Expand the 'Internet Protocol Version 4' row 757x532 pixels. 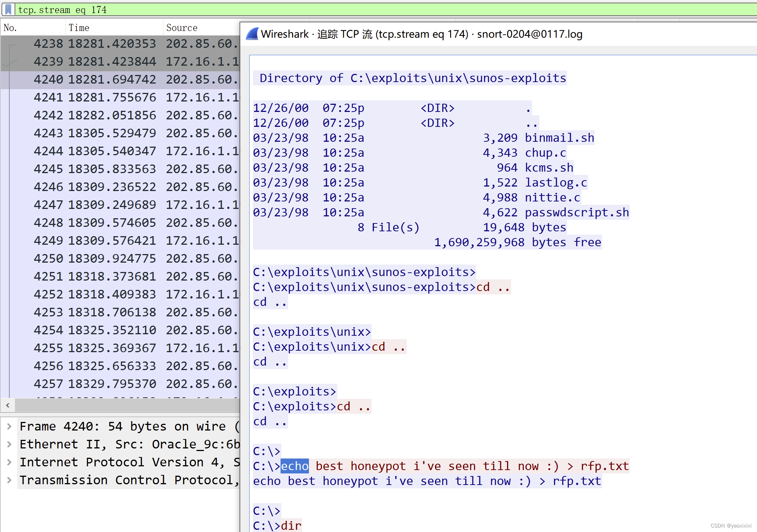(9, 462)
